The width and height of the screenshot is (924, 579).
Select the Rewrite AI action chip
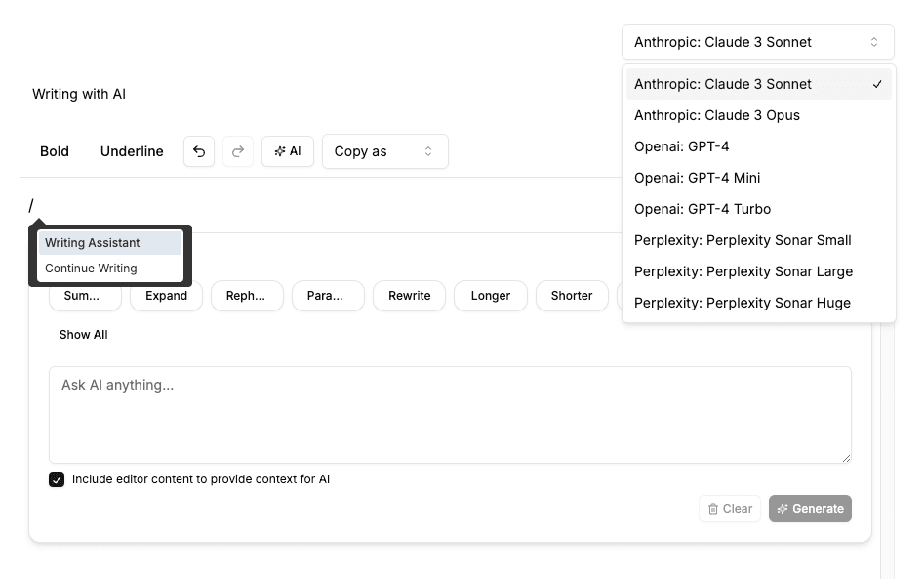(x=409, y=295)
